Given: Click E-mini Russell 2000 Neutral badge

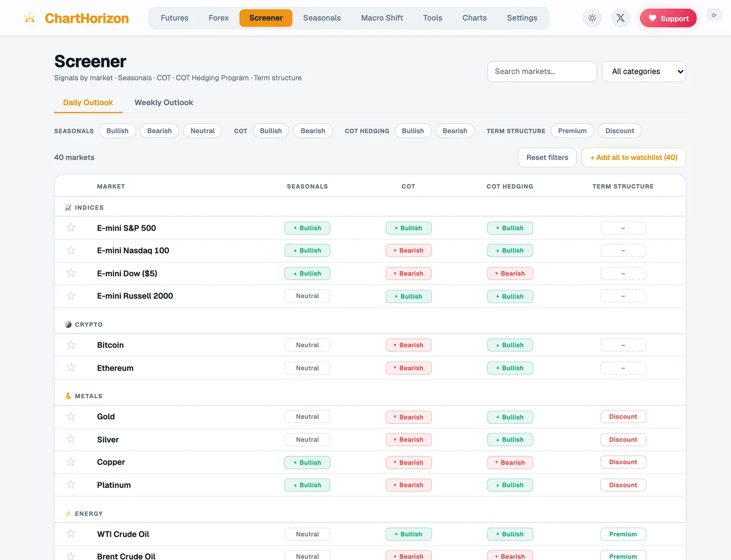Looking at the screenshot, I should [307, 296].
